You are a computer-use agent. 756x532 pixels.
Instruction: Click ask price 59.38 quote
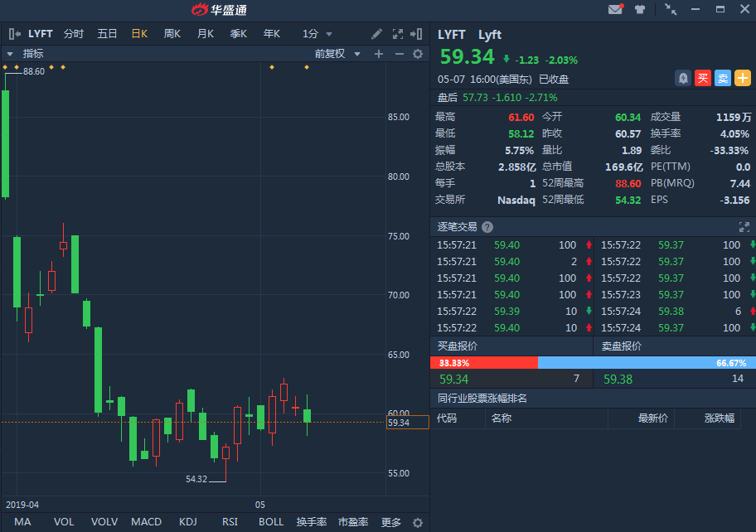click(x=618, y=380)
